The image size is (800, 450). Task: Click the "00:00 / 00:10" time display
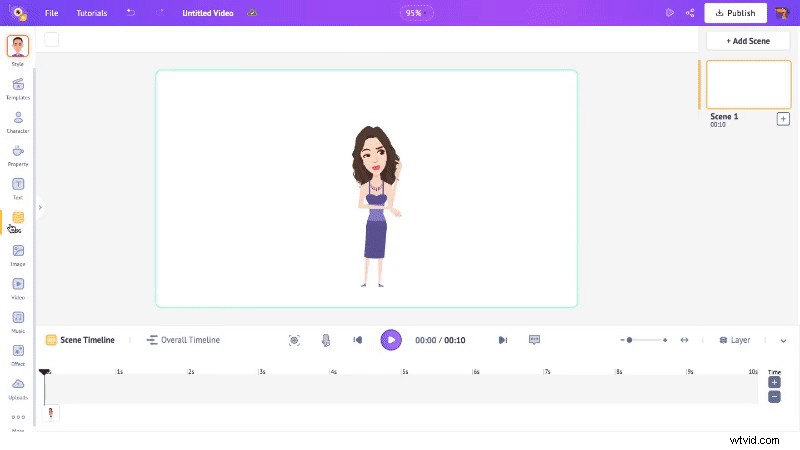pos(440,340)
